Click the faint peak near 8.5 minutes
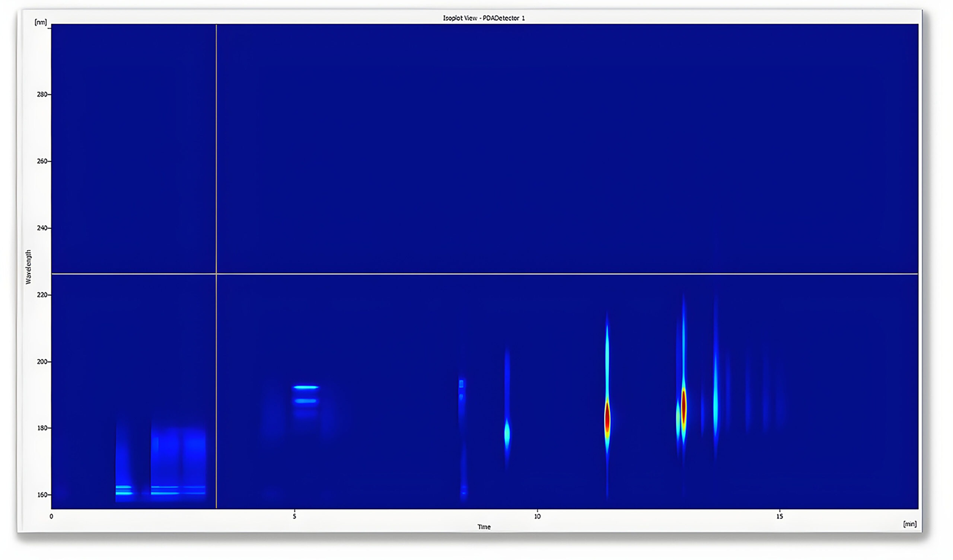 click(x=461, y=385)
